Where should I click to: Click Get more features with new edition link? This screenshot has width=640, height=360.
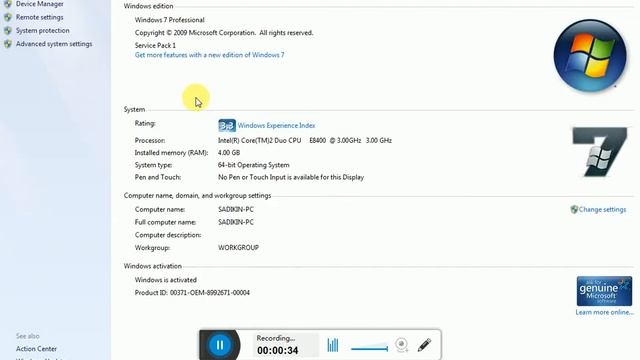pyautogui.click(x=209, y=55)
